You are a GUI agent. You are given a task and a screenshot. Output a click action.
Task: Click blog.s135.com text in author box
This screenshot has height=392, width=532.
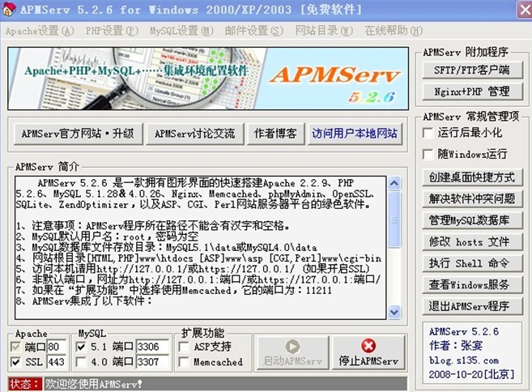[x=464, y=360]
